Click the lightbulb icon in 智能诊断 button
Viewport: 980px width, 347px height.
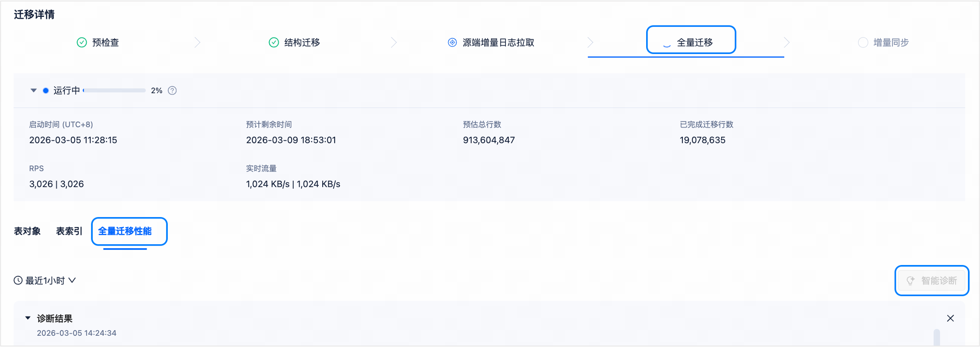coord(911,281)
